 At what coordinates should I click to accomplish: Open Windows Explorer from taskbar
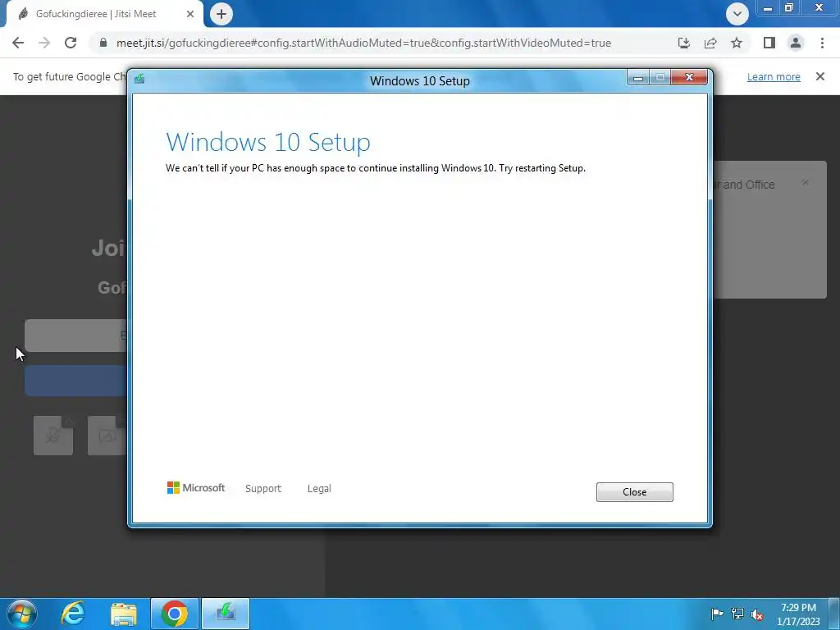124,614
